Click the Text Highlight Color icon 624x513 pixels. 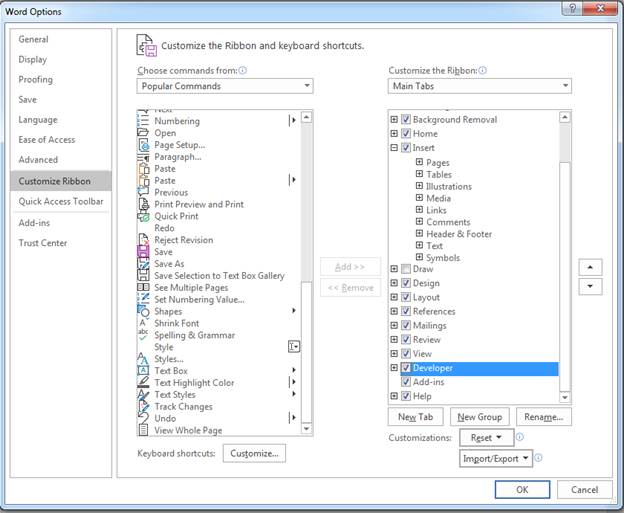[143, 382]
